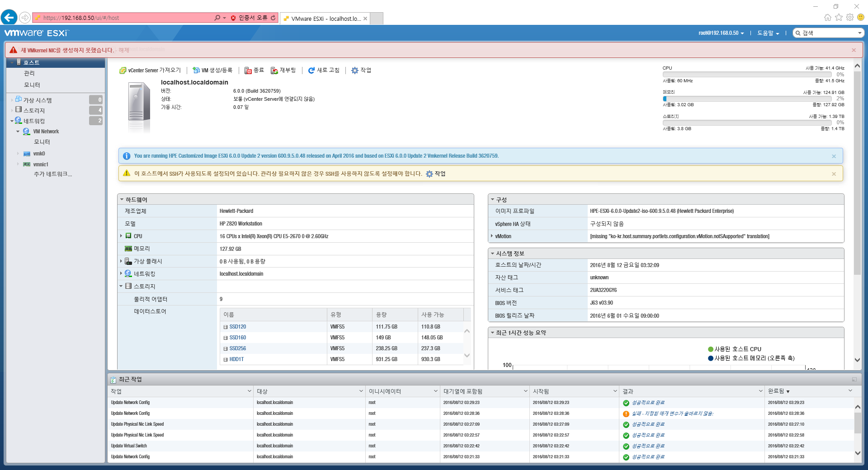Open 모니터 under the host navigator
868x470 pixels.
tap(32, 85)
